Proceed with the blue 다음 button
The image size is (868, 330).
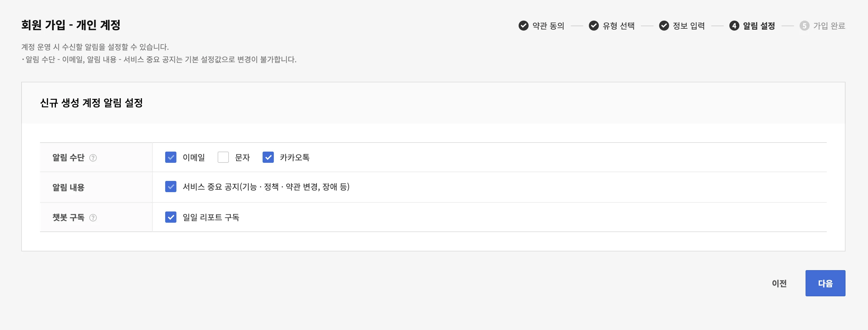click(x=825, y=283)
